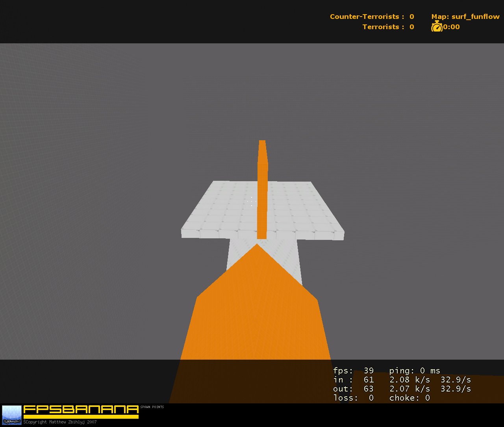
Task: Click the ping: 0 ms readout
Action: click(414, 371)
